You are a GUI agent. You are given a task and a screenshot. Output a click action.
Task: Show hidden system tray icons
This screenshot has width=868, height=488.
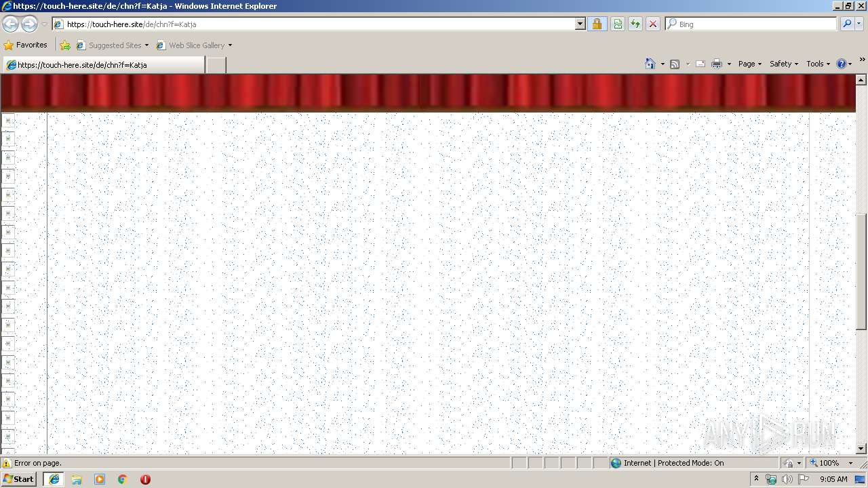[757, 479]
